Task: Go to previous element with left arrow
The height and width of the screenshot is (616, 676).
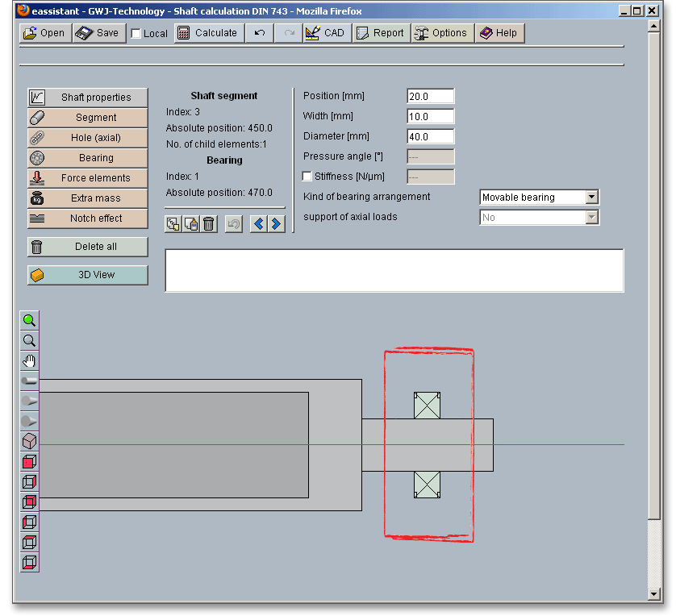Action: [x=258, y=223]
